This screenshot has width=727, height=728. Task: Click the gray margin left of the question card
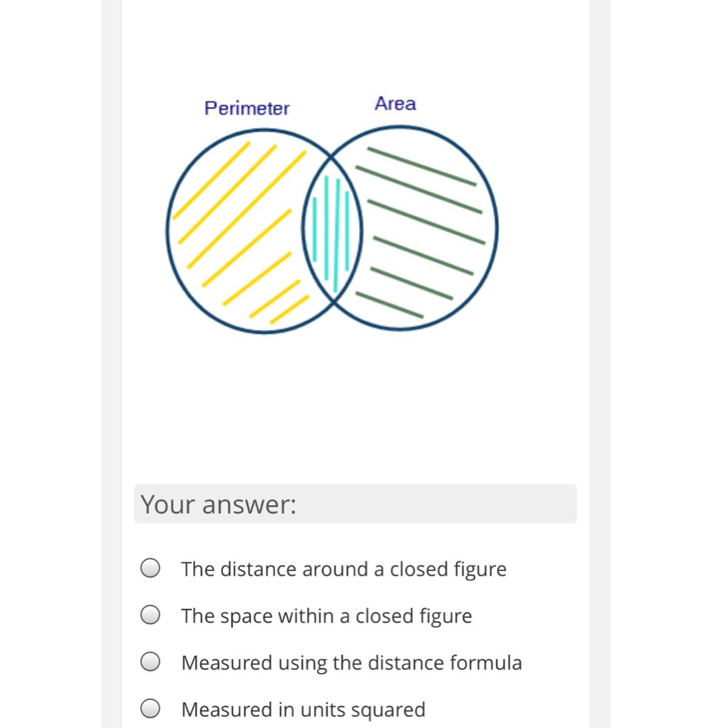click(111, 364)
